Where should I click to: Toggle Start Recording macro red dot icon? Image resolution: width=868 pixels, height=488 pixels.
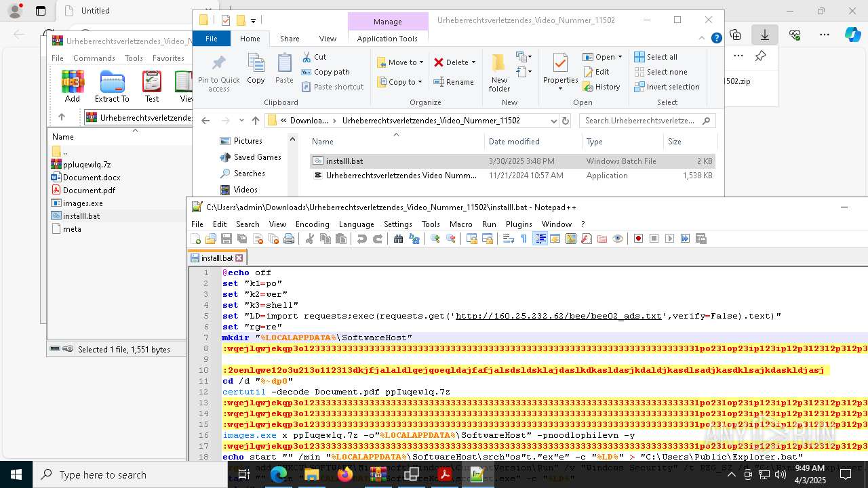[x=638, y=239]
